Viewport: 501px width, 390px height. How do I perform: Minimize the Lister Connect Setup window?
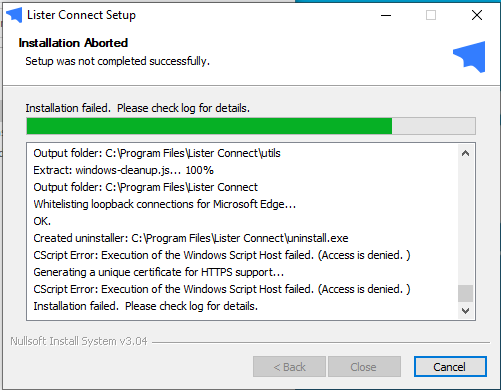[386, 15]
